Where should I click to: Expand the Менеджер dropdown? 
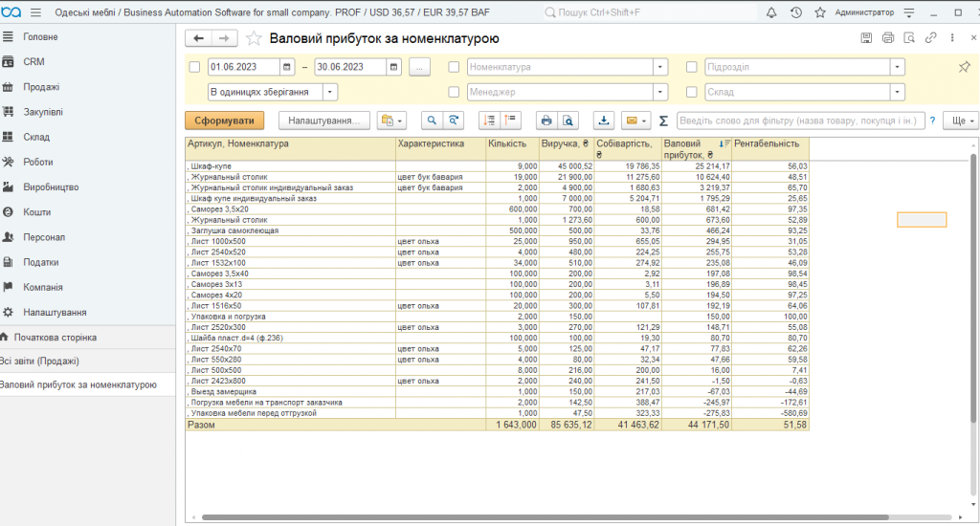coord(660,92)
